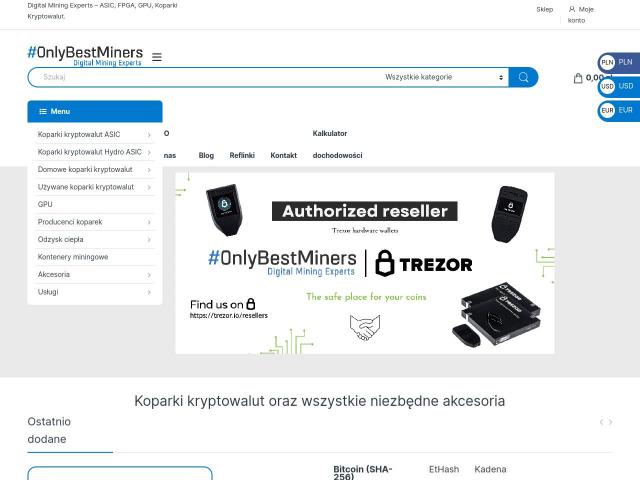Viewport: 640px width, 480px height.
Task: Open the Reflinki page
Action: [x=242, y=156]
